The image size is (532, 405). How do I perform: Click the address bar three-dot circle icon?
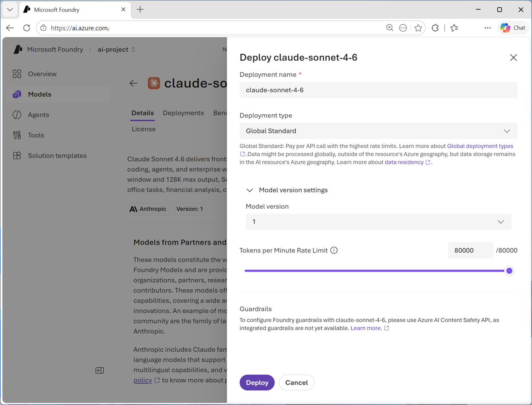403,28
